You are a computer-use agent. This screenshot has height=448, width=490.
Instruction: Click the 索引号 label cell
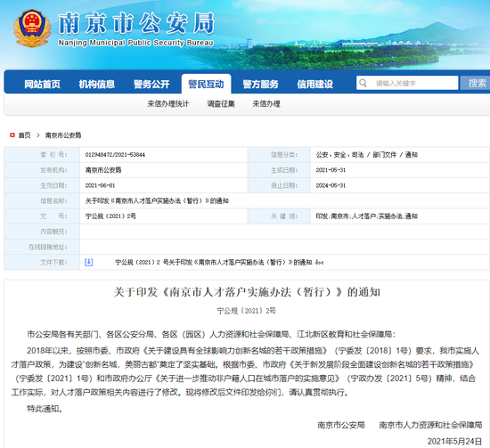point(42,155)
